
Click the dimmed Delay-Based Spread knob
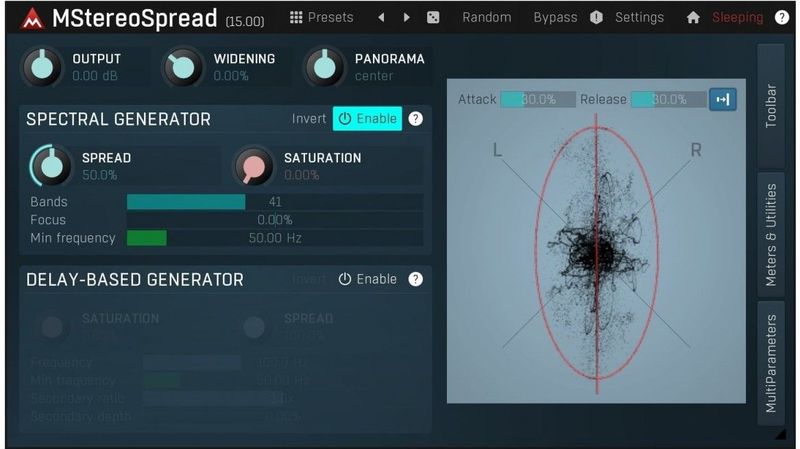pyautogui.click(x=254, y=327)
